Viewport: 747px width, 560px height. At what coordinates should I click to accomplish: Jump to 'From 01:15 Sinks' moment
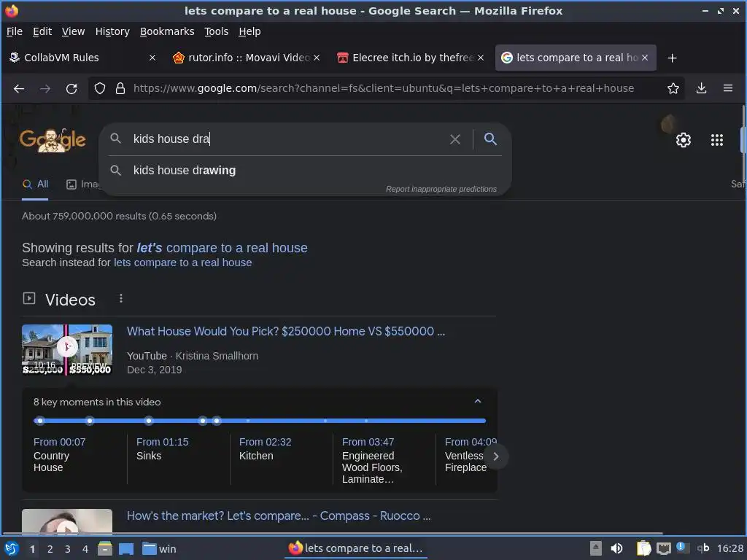(163, 448)
